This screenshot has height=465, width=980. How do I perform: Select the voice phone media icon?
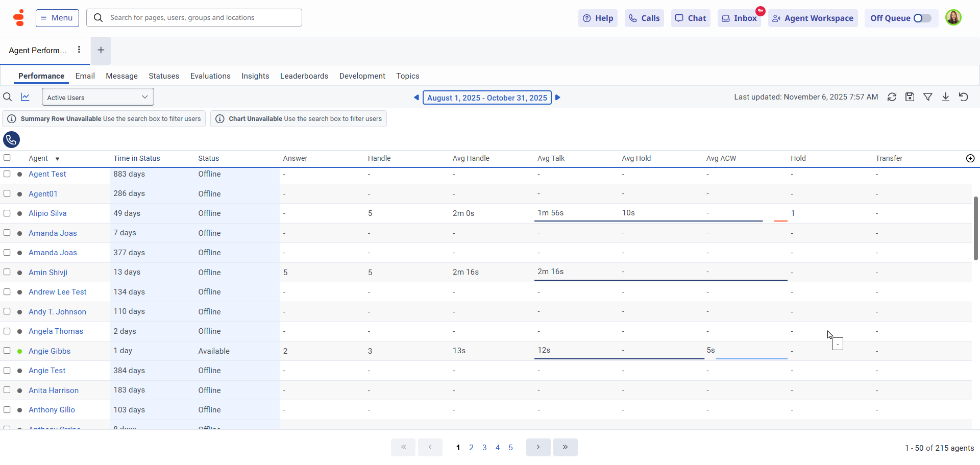point(11,139)
